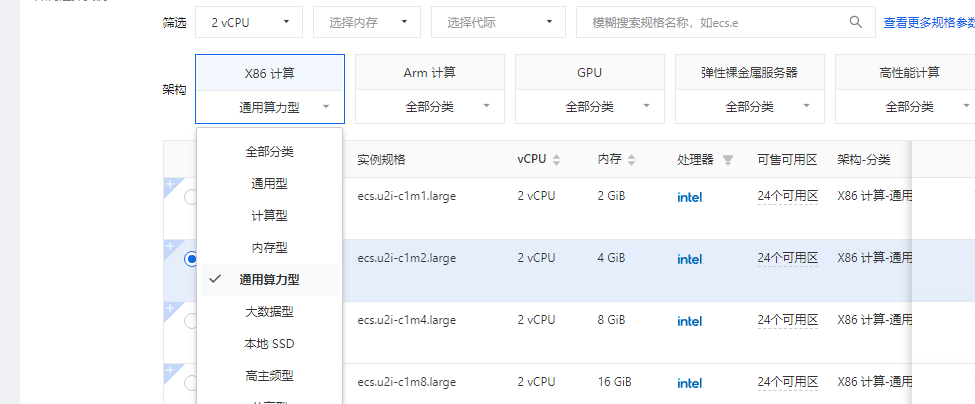Select the ecs.u2i-c1m4.large instance radio button

(x=191, y=321)
